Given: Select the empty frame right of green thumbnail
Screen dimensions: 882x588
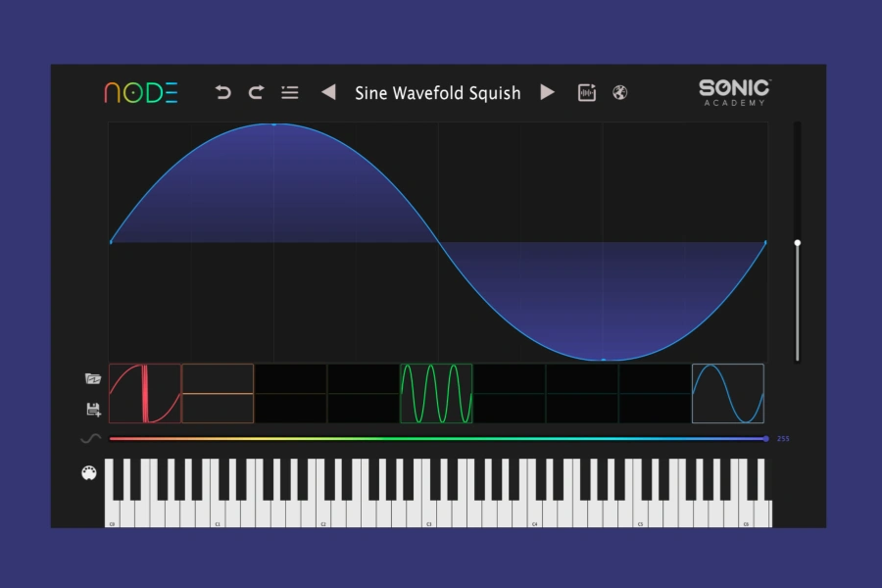Looking at the screenshot, I should click(509, 393).
